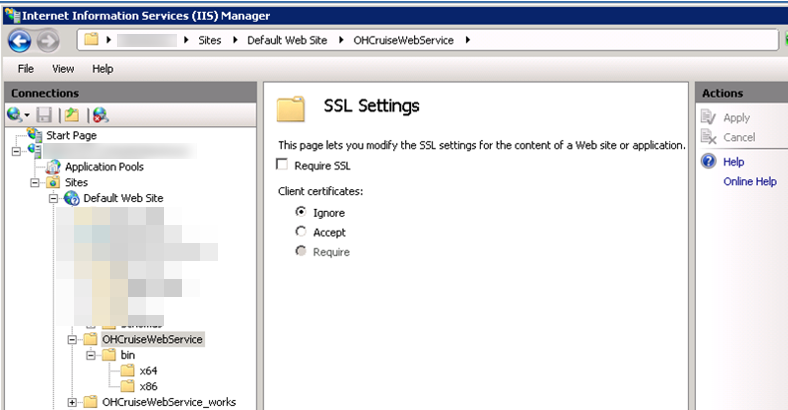Click the delete connection globe icon
Viewport: 788px width, 410px height.
[x=100, y=115]
